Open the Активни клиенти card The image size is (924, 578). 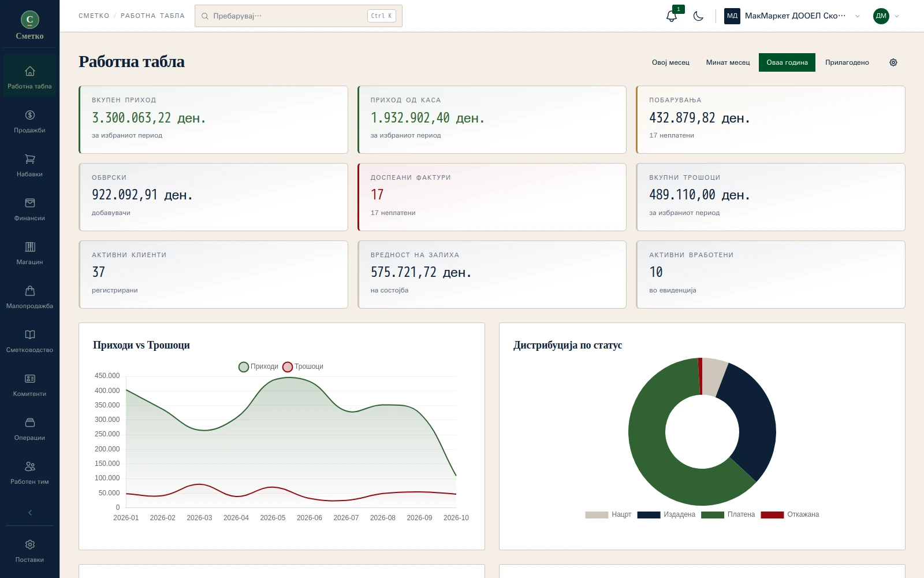tap(213, 275)
